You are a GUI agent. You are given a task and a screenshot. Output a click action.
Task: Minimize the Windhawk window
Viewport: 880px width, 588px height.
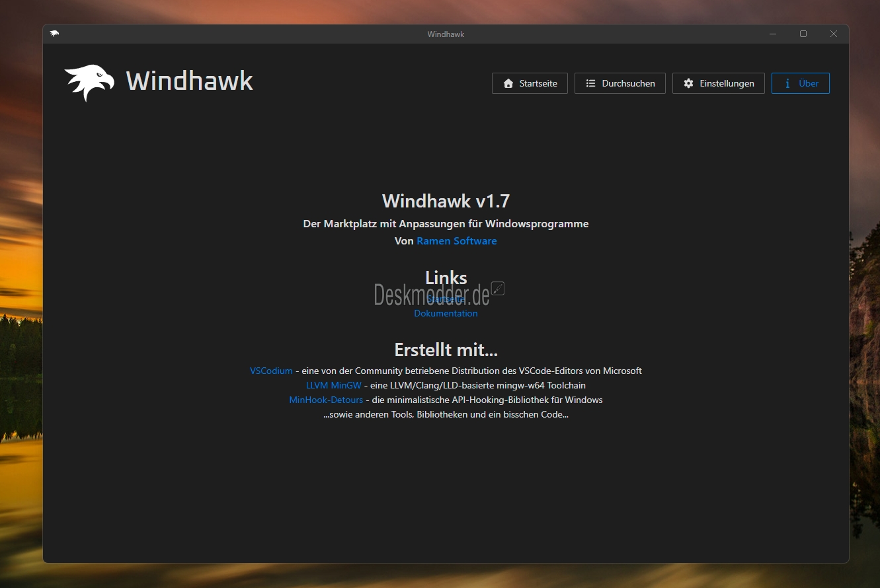coord(772,34)
